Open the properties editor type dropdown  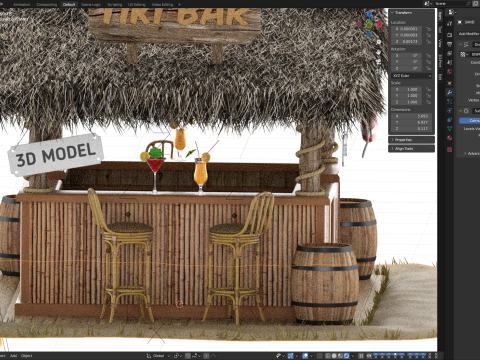[451, 12]
